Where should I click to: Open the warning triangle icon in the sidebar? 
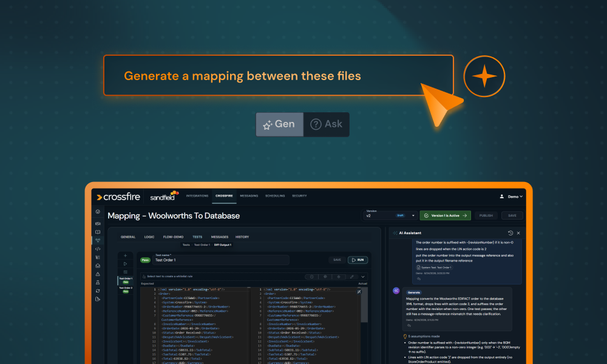pyautogui.click(x=98, y=274)
